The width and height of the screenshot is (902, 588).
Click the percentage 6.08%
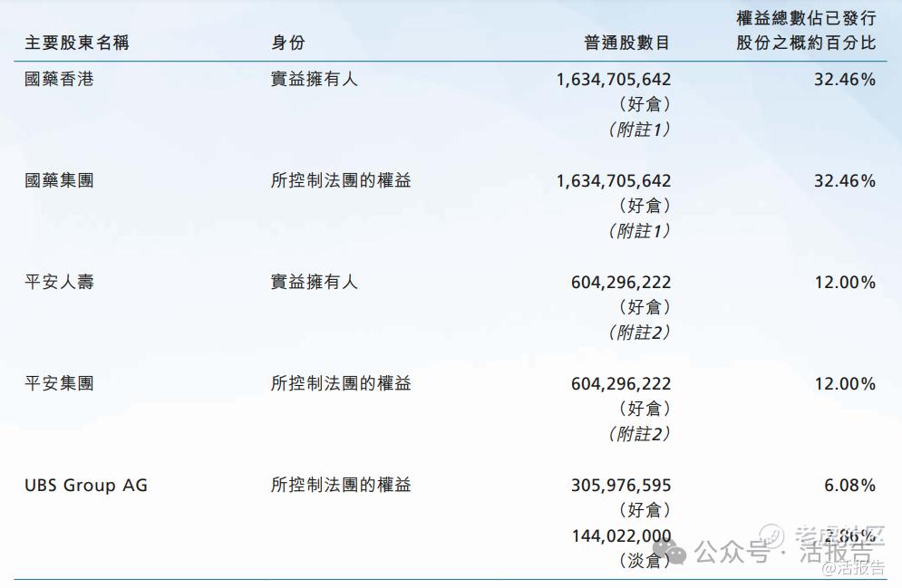pos(849,485)
